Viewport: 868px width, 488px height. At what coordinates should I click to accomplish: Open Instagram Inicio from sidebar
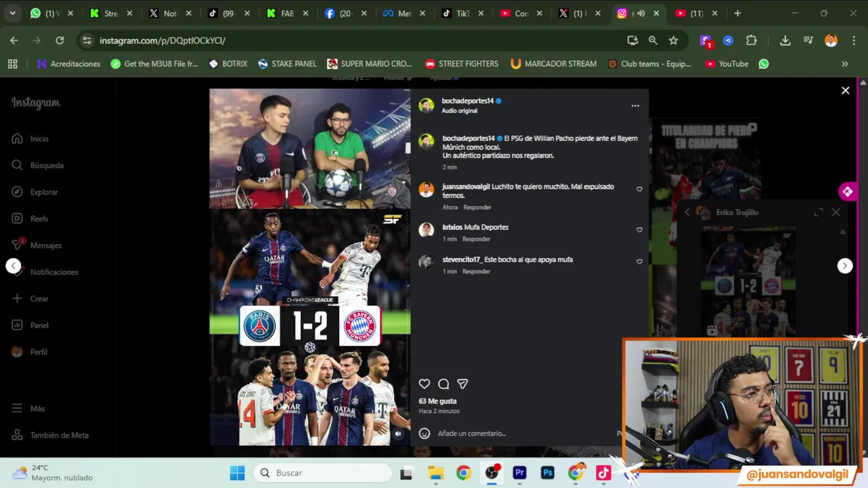click(30, 138)
